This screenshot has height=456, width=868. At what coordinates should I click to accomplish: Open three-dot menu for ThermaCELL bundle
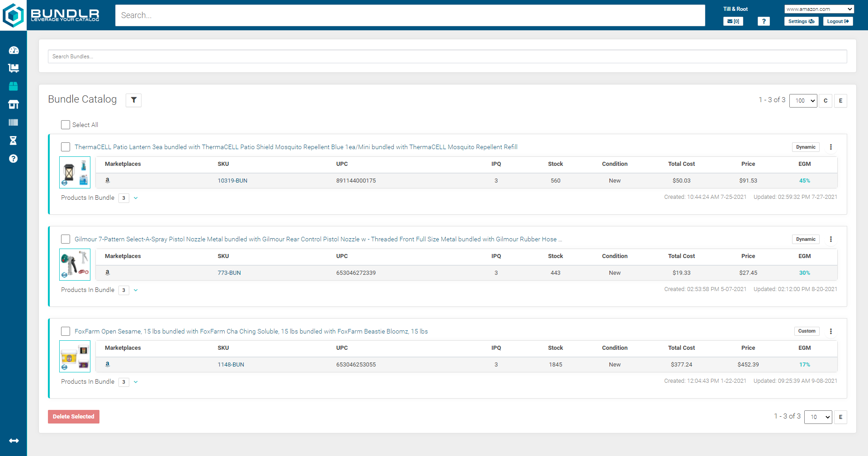click(x=830, y=147)
